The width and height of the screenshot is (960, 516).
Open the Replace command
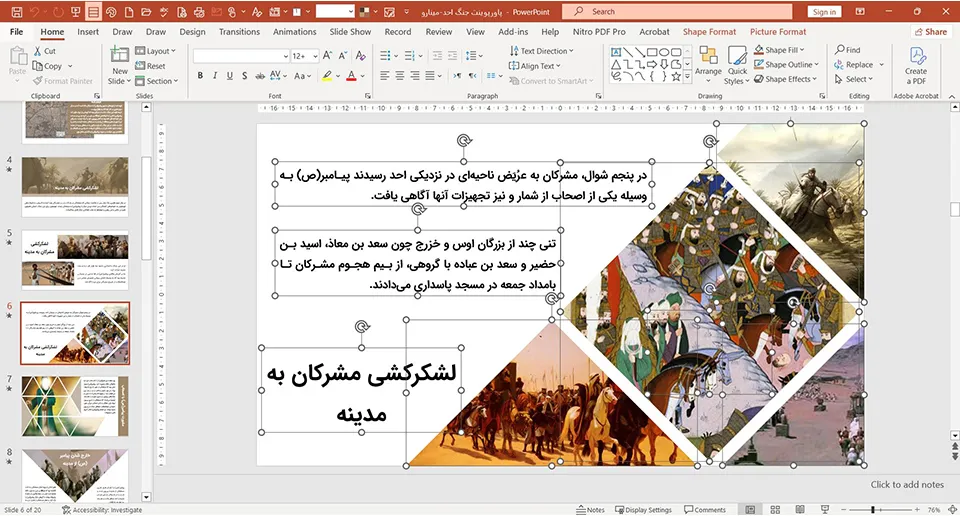(x=854, y=64)
